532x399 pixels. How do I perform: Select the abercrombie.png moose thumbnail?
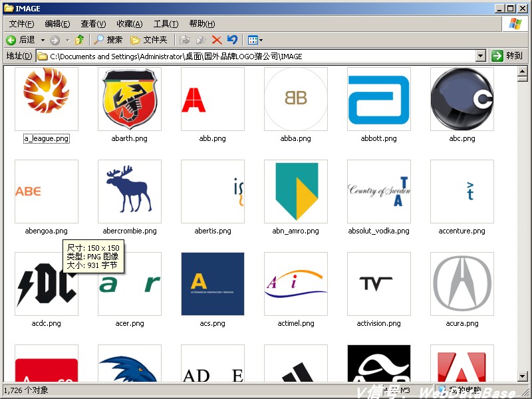point(130,192)
